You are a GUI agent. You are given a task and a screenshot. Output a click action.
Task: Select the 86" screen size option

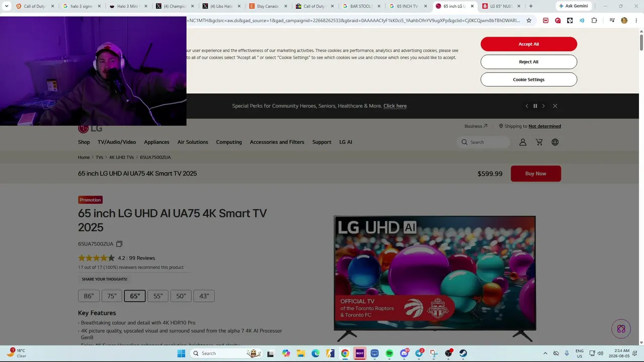[89, 296]
